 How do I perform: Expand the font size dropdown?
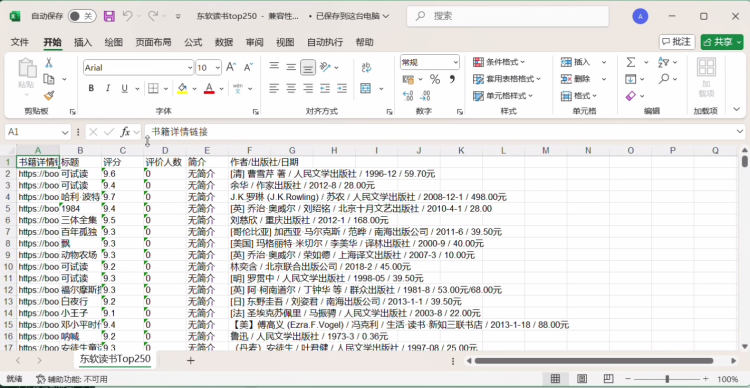[x=217, y=68]
